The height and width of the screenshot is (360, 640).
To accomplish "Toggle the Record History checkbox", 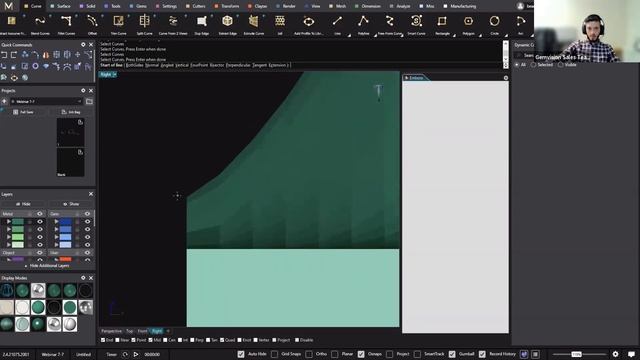I will pos(482,354).
